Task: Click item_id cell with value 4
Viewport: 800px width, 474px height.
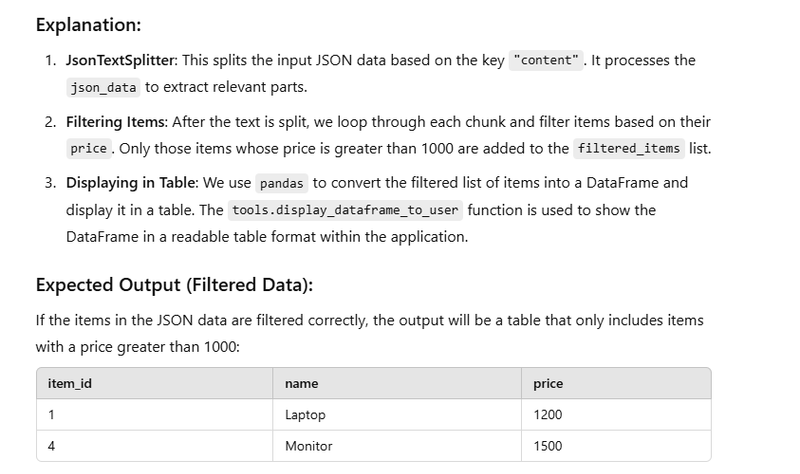Action: tap(155, 446)
